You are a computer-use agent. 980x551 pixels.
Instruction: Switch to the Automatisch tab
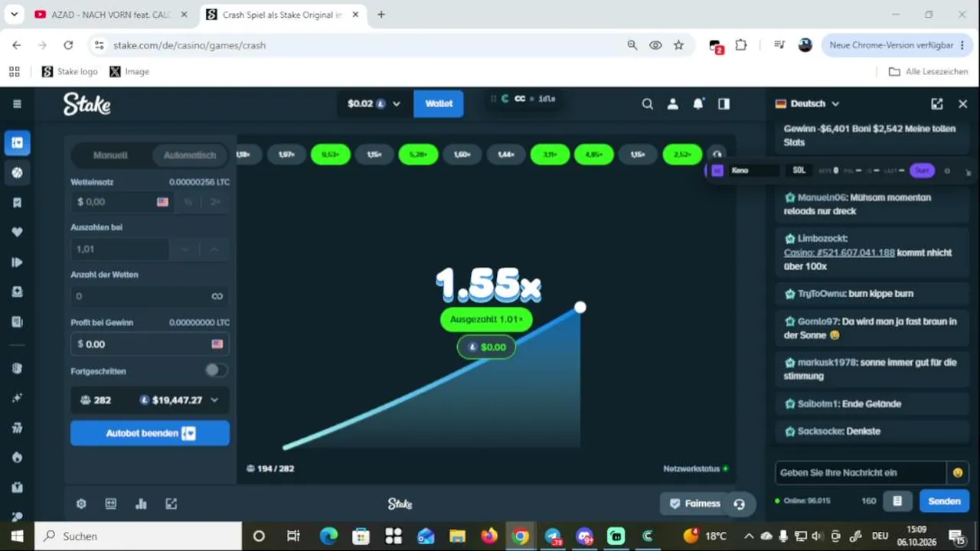coord(190,155)
